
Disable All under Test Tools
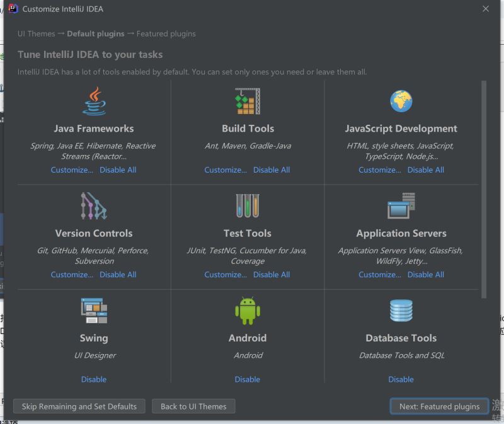[x=272, y=275]
